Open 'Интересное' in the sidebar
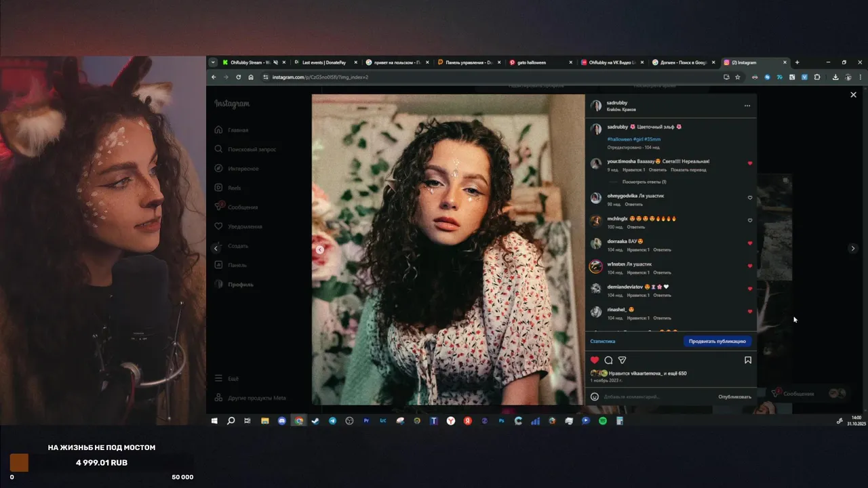868x488 pixels. [236, 169]
